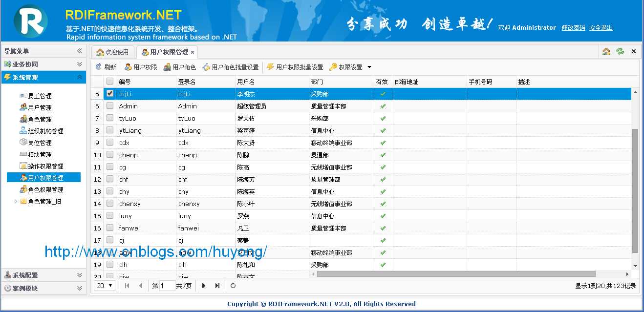Open 组织机构管理 in the tree

coord(45,131)
